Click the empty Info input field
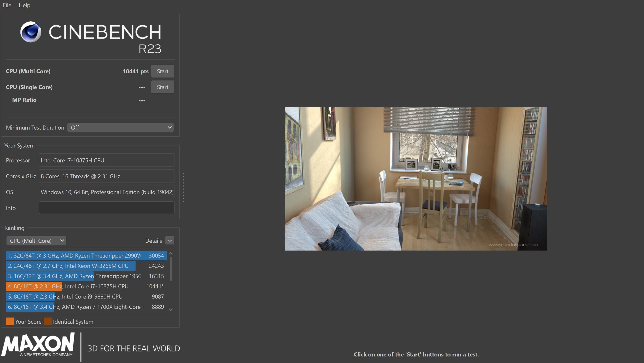The image size is (644, 363). point(106,208)
